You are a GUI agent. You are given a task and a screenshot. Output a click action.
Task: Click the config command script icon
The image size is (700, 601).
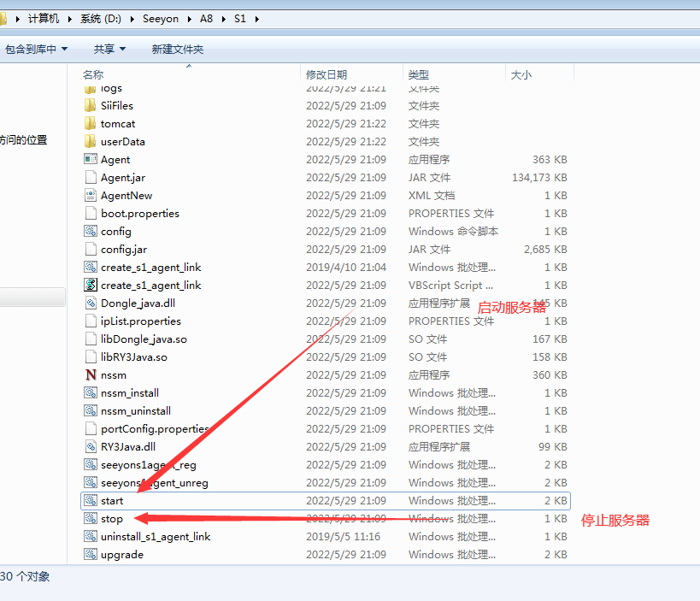pyautogui.click(x=91, y=232)
